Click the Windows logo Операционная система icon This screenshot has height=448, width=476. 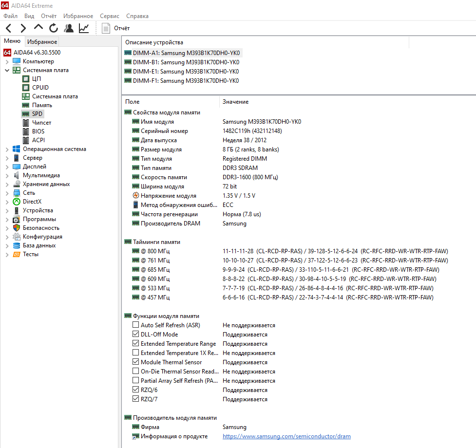tap(17, 149)
